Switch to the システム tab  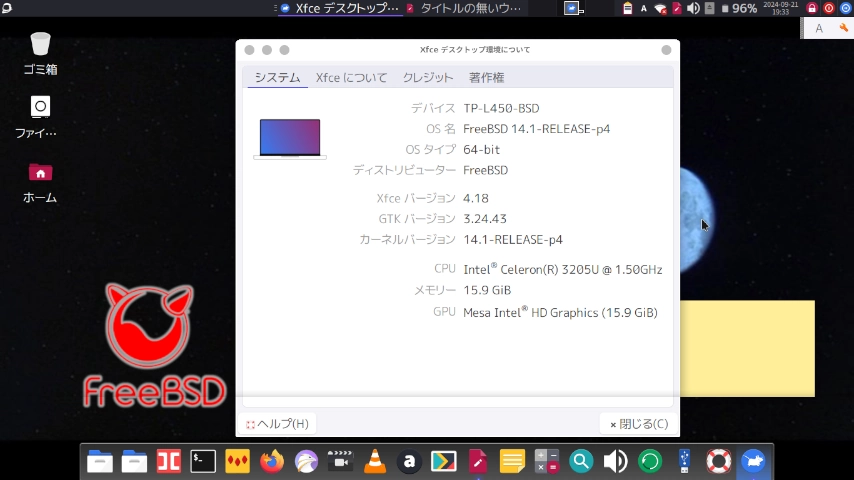click(277, 77)
